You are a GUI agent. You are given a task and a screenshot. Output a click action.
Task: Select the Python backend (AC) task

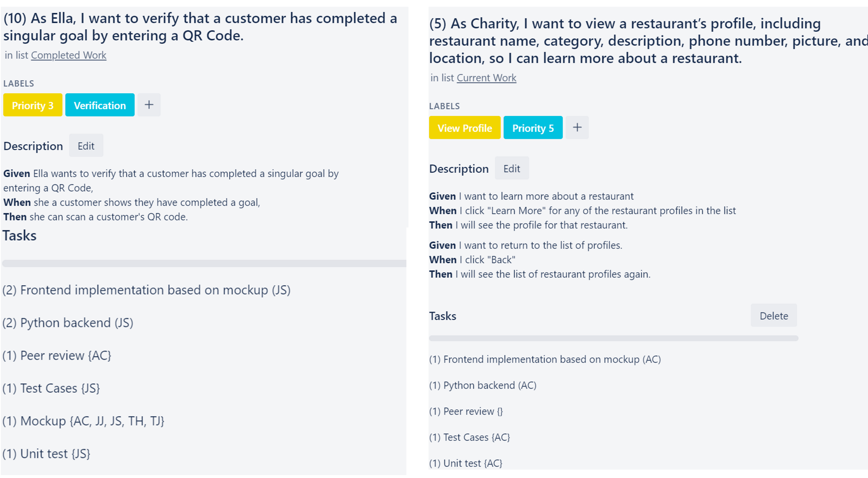pos(483,385)
